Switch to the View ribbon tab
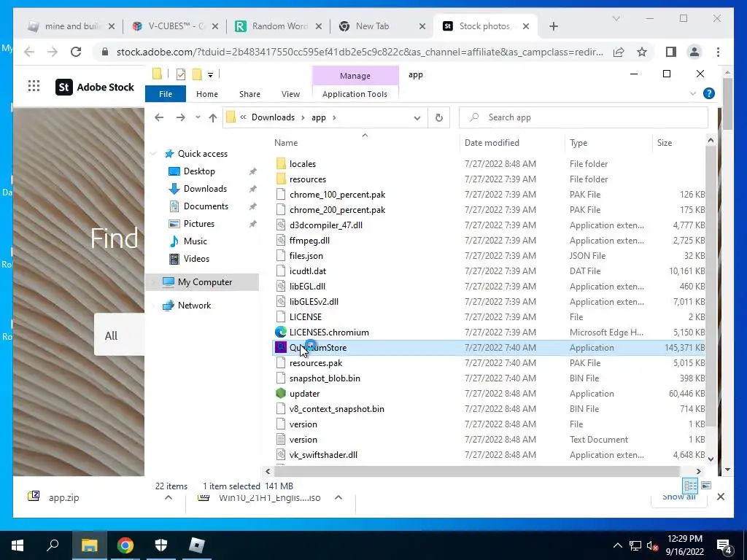747x560 pixels. pyautogui.click(x=290, y=94)
